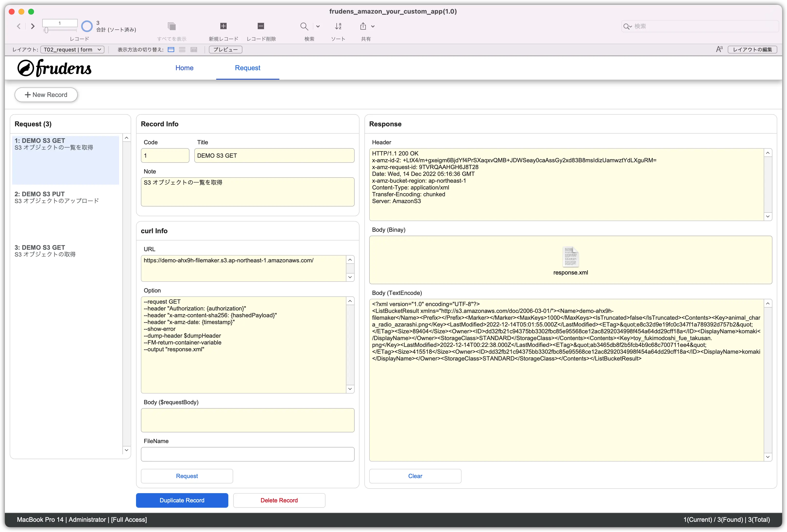Switch to the Home tab
This screenshot has width=787, height=532.
pos(184,68)
